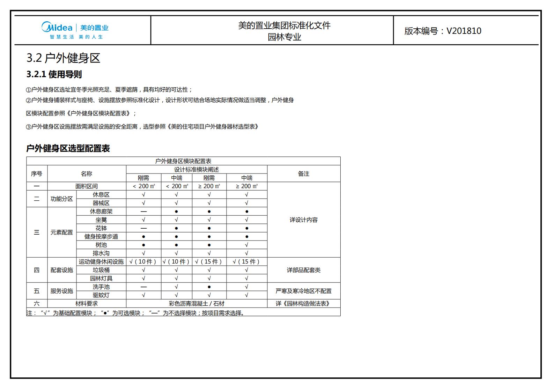The height and width of the screenshot is (392, 554).
Task: Click the 坐凳 row label
Action: (x=101, y=220)
